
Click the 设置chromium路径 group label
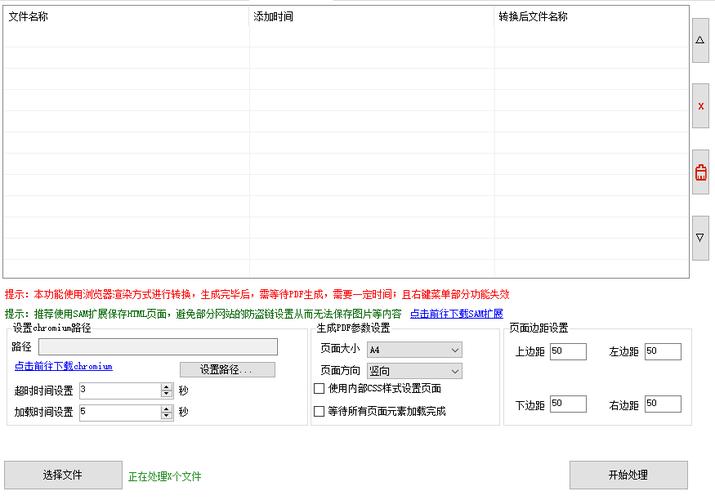(52, 328)
